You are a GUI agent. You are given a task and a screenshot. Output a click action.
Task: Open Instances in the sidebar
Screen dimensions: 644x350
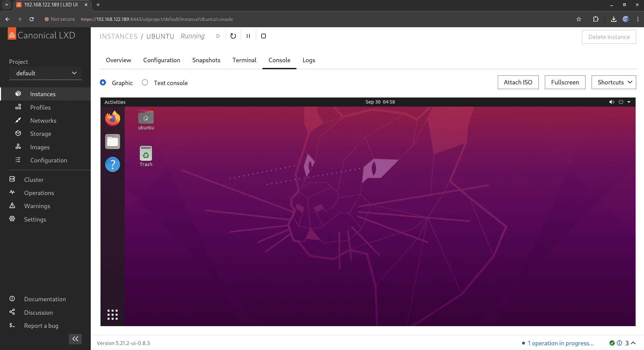coord(45,94)
